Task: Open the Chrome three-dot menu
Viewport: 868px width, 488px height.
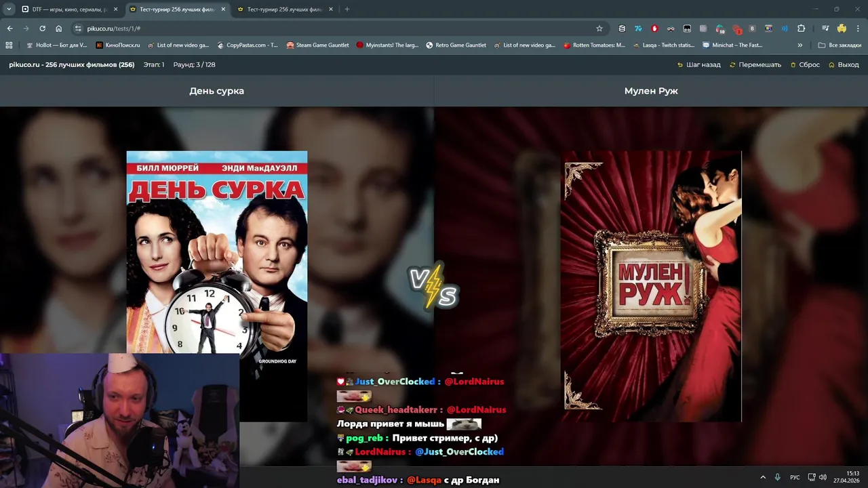Action: point(858,28)
